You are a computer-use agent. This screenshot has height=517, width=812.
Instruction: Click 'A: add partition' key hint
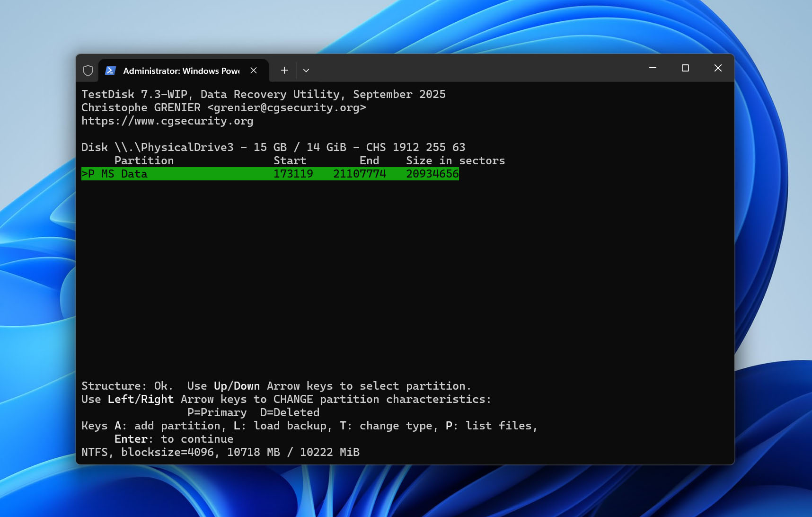[168, 426]
